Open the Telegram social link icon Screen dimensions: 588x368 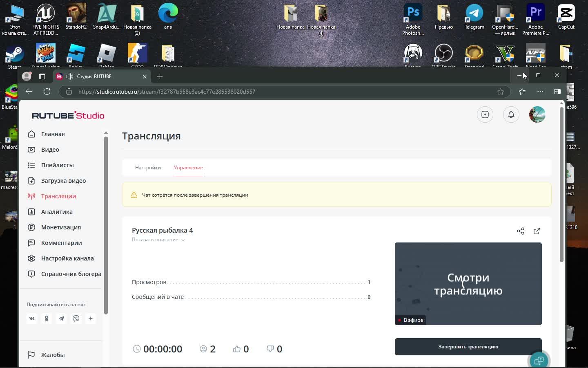pos(61,319)
